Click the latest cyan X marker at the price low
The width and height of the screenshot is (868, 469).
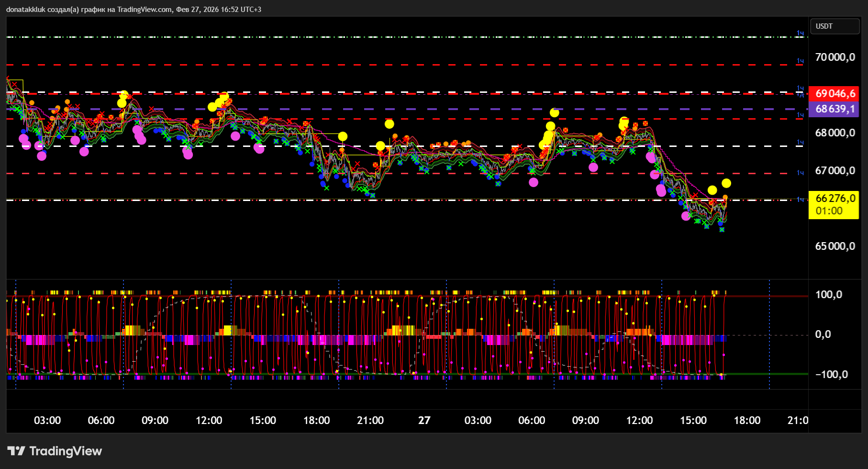[722, 230]
